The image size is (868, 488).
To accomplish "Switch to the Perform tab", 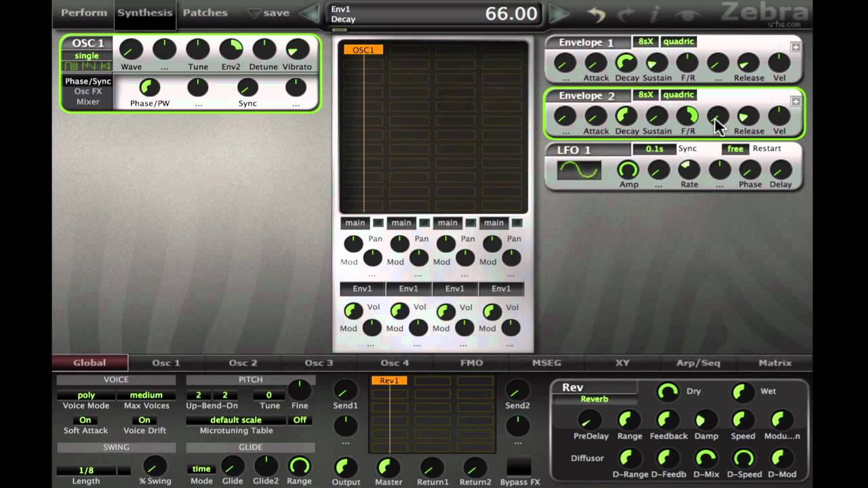I will (84, 13).
